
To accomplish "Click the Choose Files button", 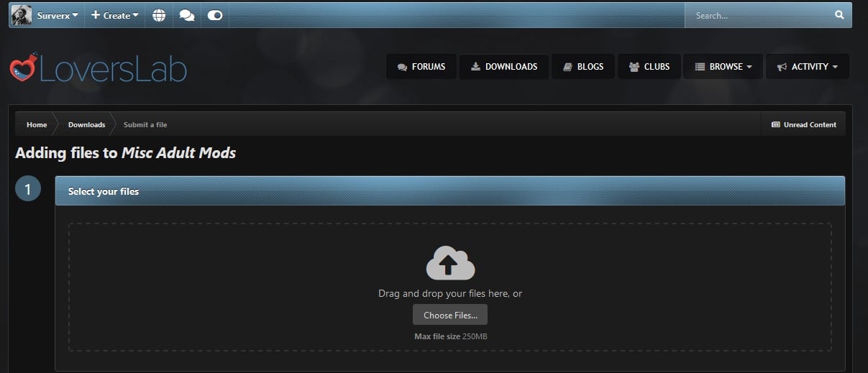I will 450,315.
